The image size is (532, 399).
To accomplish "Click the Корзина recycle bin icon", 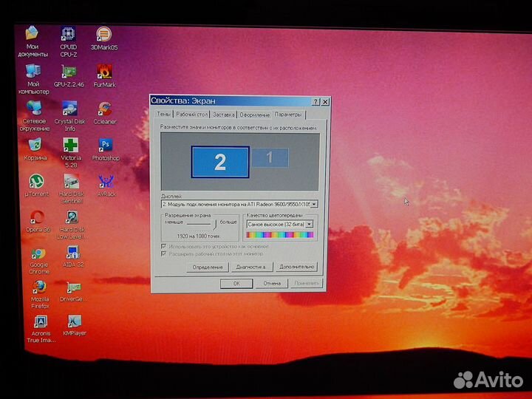I will pyautogui.click(x=35, y=145).
